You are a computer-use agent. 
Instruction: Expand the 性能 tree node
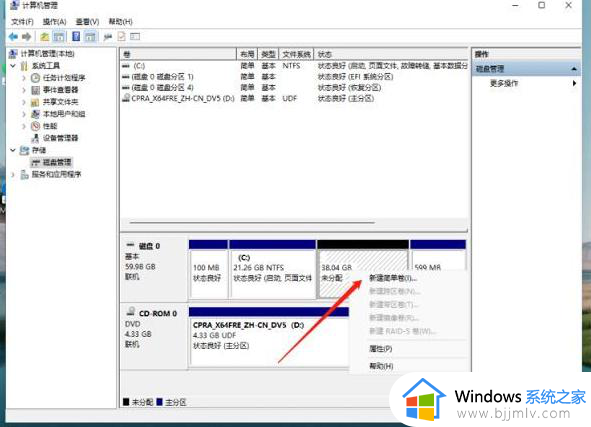(x=24, y=126)
